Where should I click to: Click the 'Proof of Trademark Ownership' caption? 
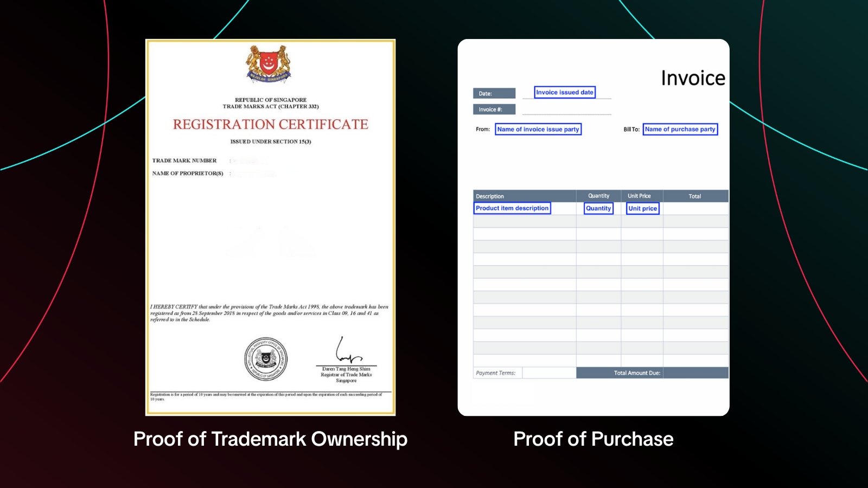[x=270, y=439]
